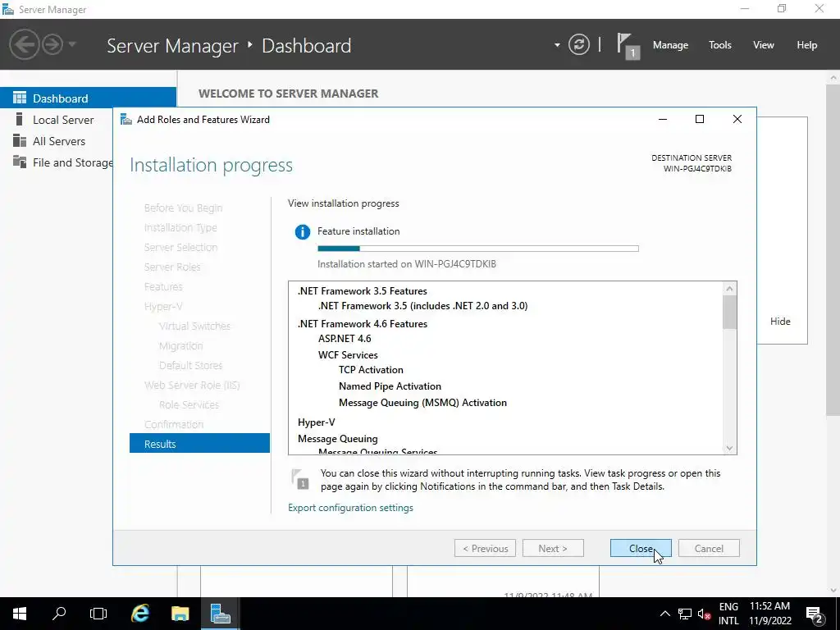This screenshot has width=840, height=630.
Task: Click the Add Roles and Features Wizard title icon
Action: point(126,119)
